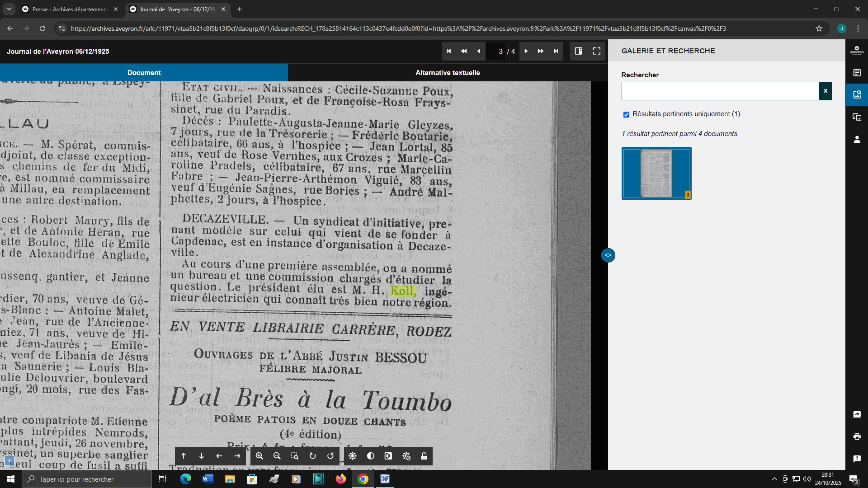The width and height of the screenshot is (868, 488).
Task: Select the zoom-to-area selection tool
Action: pos(295,456)
